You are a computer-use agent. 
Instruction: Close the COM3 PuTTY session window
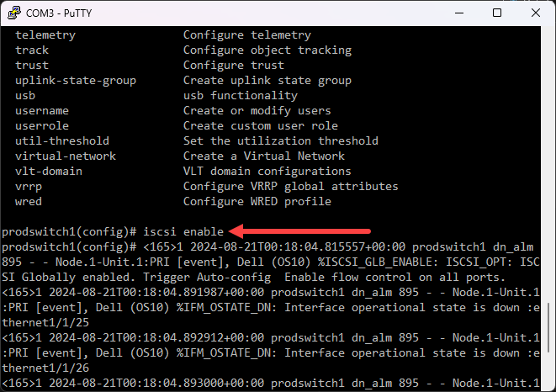pyautogui.click(x=536, y=13)
